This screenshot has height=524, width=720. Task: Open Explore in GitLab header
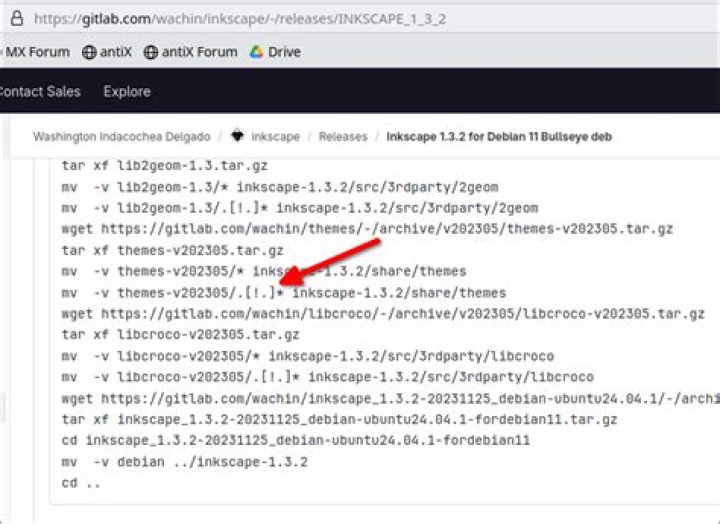tap(127, 91)
